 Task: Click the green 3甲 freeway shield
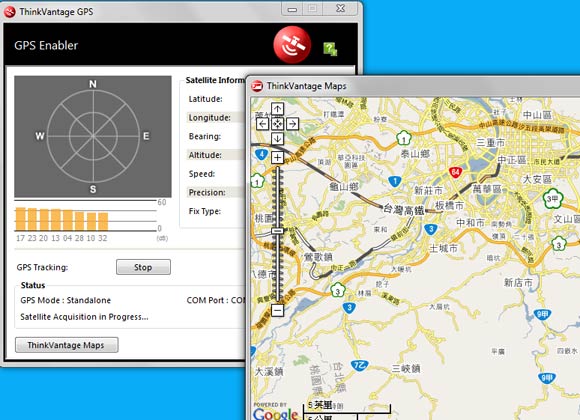(553, 198)
